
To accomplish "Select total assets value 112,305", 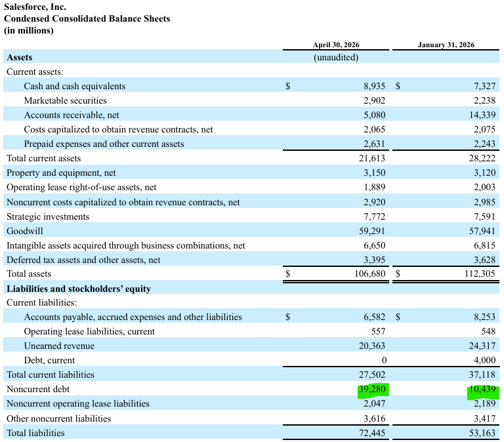I will (480, 273).
